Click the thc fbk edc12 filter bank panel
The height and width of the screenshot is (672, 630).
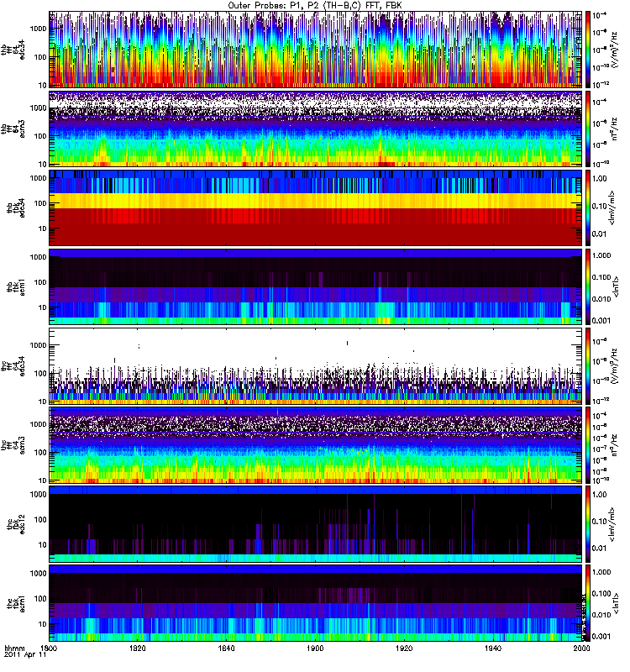coord(316,524)
